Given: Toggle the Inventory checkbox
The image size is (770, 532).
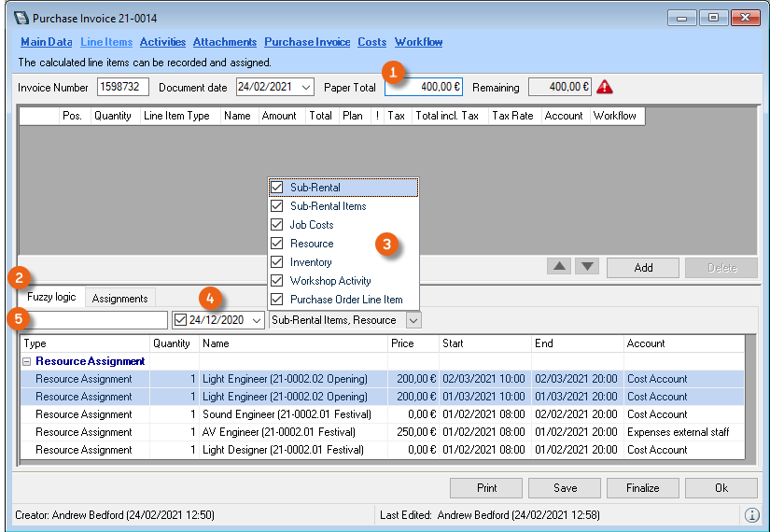Looking at the screenshot, I should 277,262.
